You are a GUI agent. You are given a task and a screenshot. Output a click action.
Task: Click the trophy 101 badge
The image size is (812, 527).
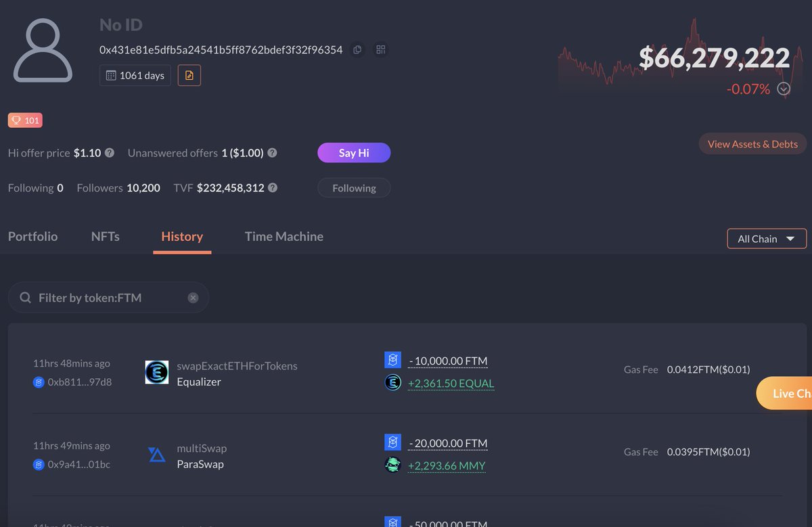pos(25,120)
